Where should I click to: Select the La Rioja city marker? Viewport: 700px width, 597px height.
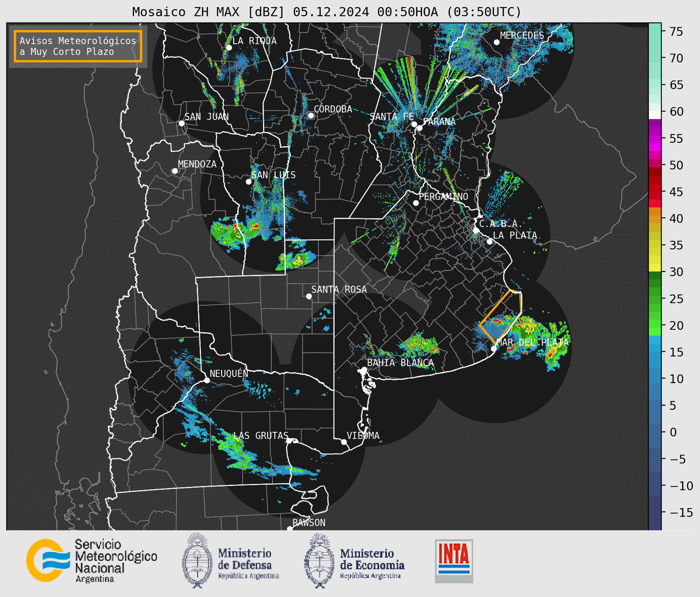tap(229, 48)
